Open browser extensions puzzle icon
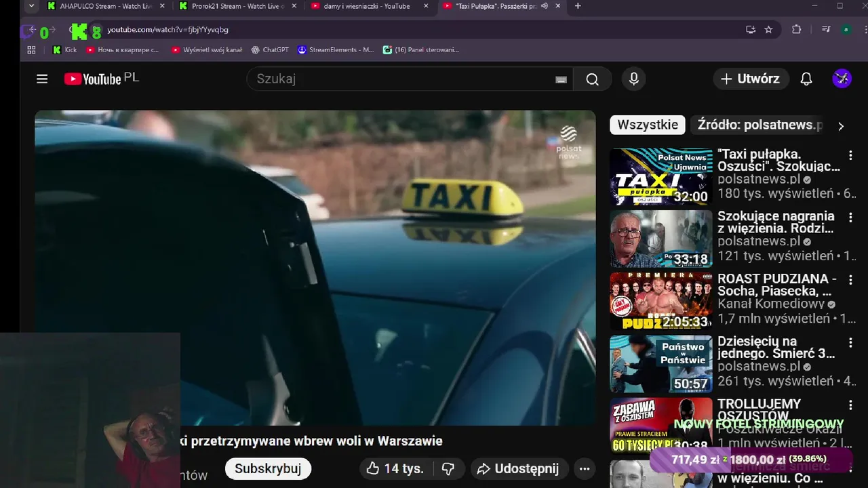 [x=796, y=30]
